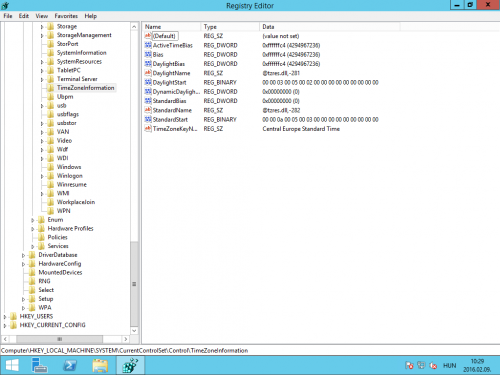Click the registry path in status bar
This screenshot has width=500, height=375.
[124, 350]
